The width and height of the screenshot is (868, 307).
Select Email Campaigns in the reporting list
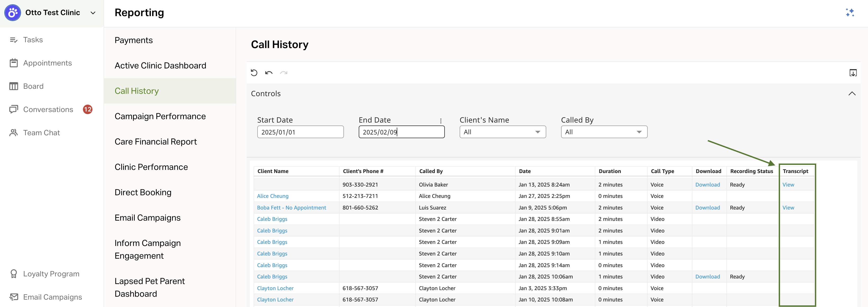148,218
